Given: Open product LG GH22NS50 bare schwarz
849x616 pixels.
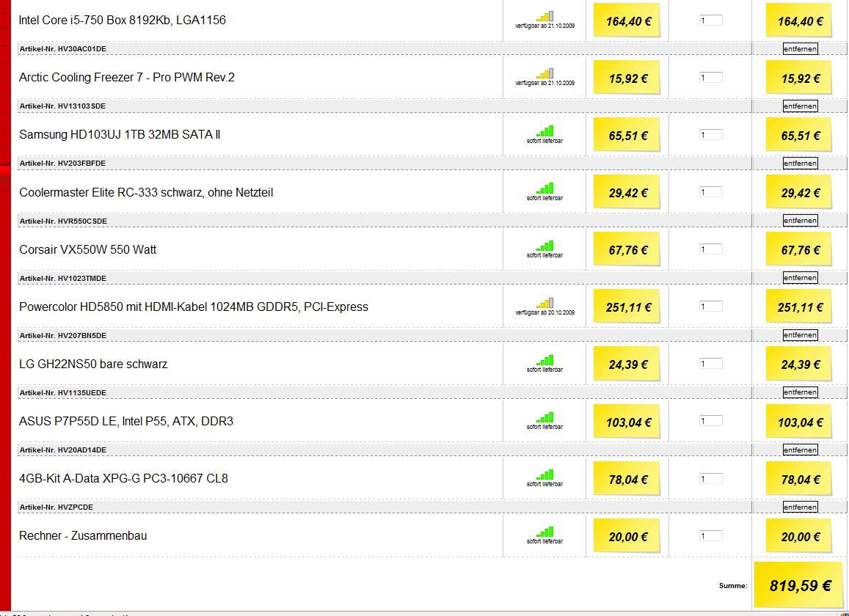Looking at the screenshot, I should pyautogui.click(x=93, y=364).
